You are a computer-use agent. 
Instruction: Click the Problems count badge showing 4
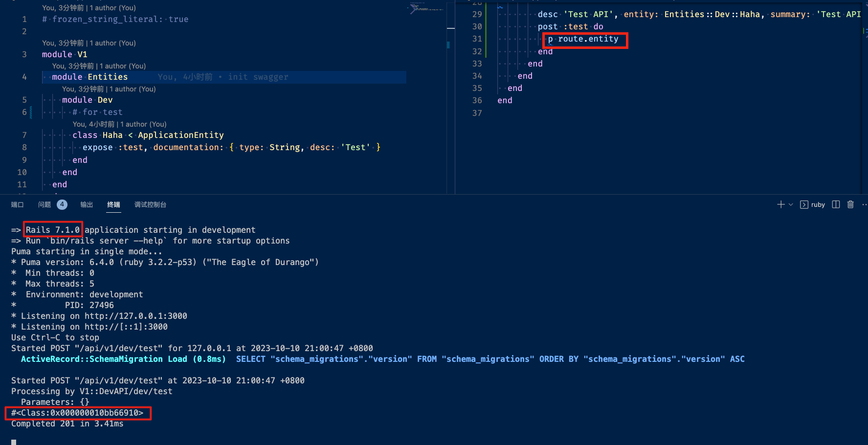point(62,204)
